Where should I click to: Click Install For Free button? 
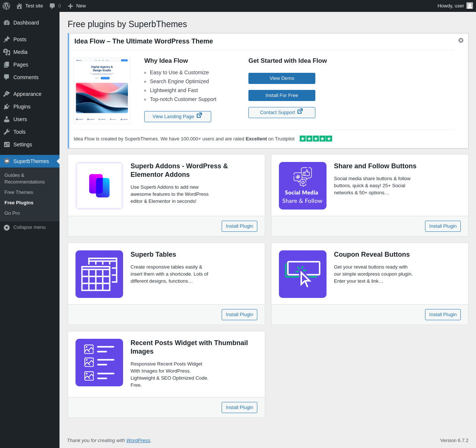click(x=282, y=95)
